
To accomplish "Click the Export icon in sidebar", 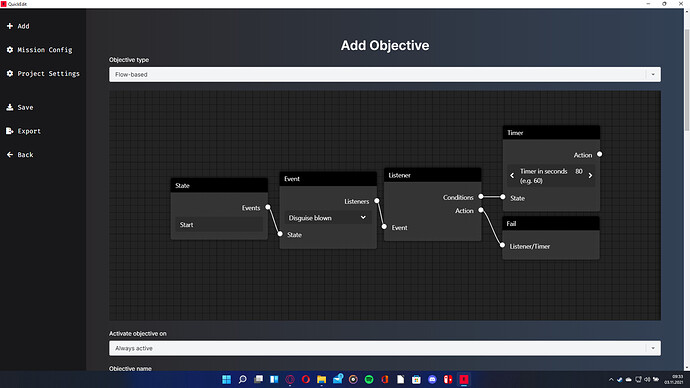I will (10, 131).
